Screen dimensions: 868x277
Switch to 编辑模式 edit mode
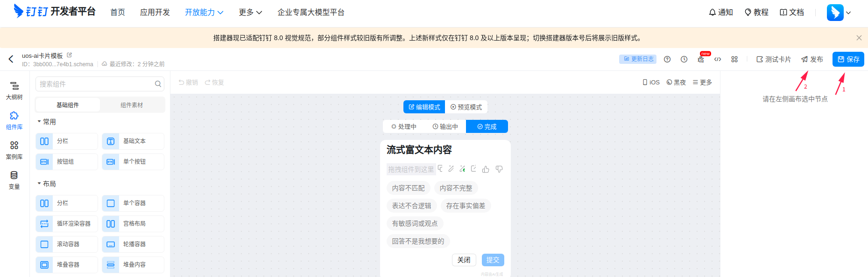[424, 107]
